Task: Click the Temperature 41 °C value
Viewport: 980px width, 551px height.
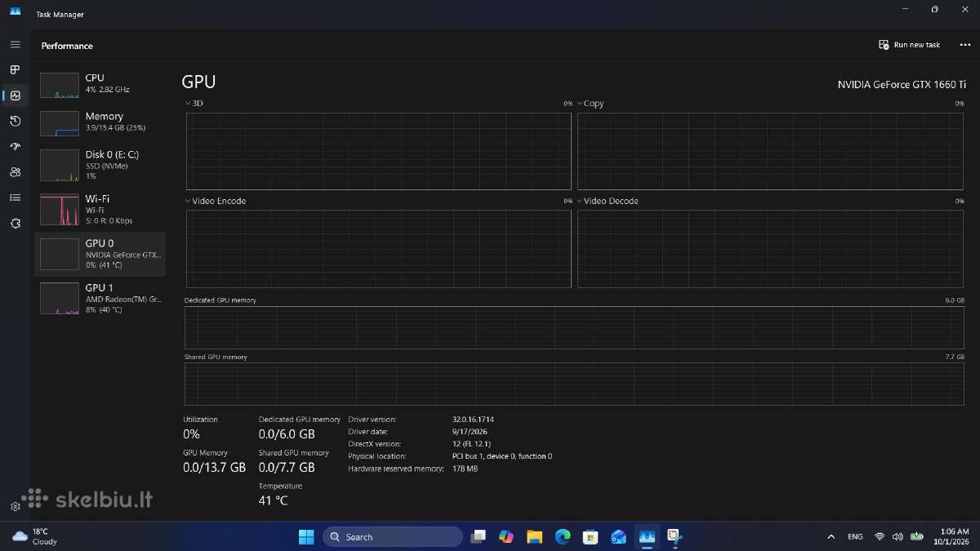Action: coord(273,500)
